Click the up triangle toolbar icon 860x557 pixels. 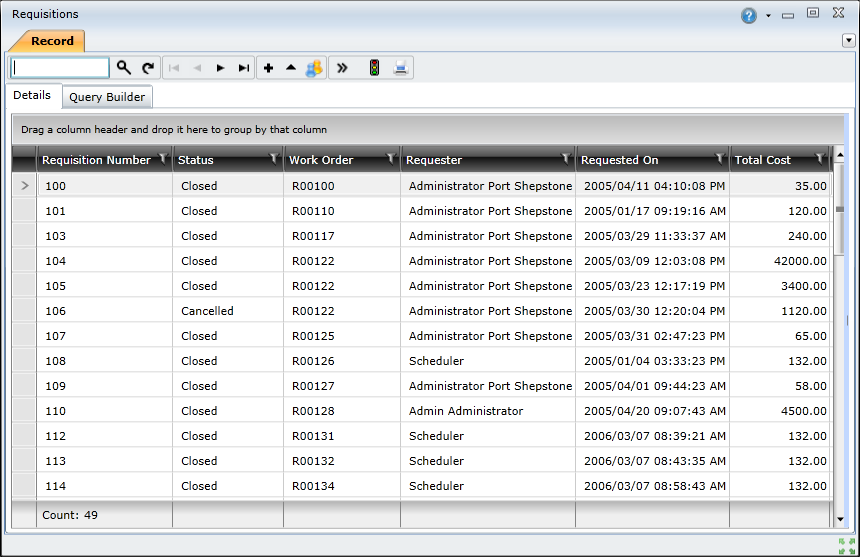pos(291,68)
